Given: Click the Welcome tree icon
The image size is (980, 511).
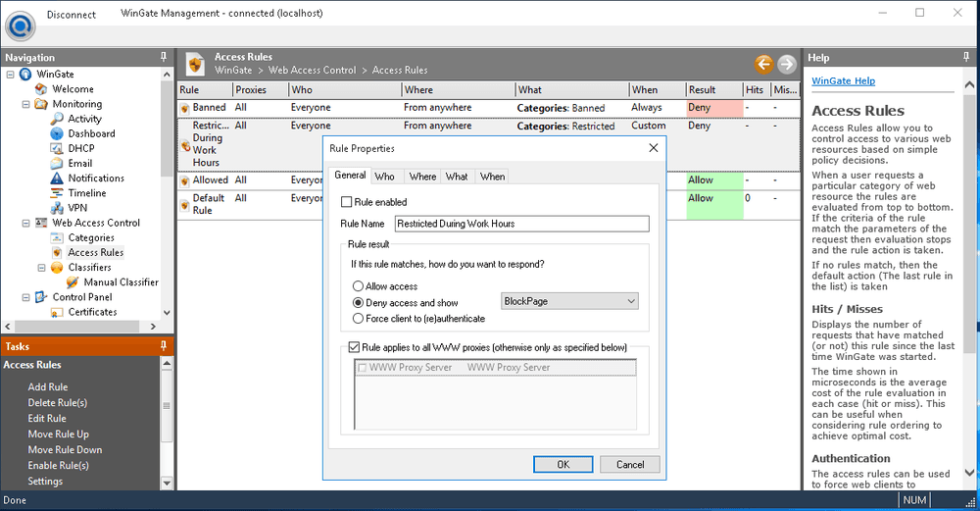Looking at the screenshot, I should [41, 89].
